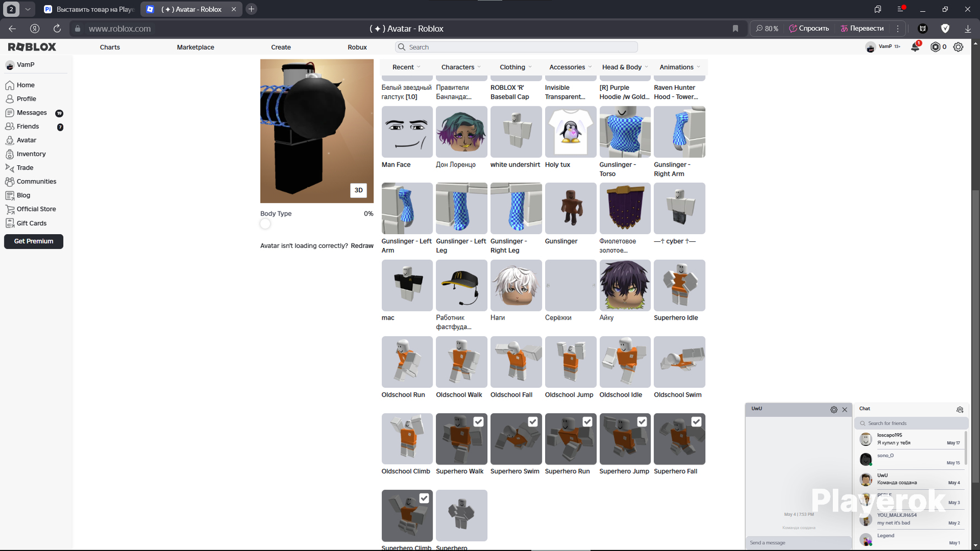This screenshot has height=551, width=980.
Task: Expand the Recent dropdown
Action: 406,67
